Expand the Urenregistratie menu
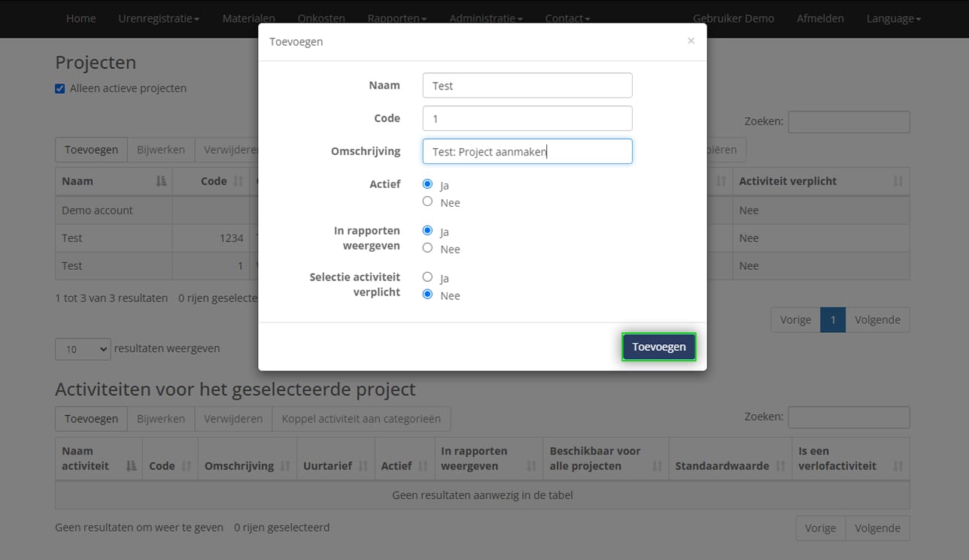Viewport: 969px width, 560px height. (159, 19)
